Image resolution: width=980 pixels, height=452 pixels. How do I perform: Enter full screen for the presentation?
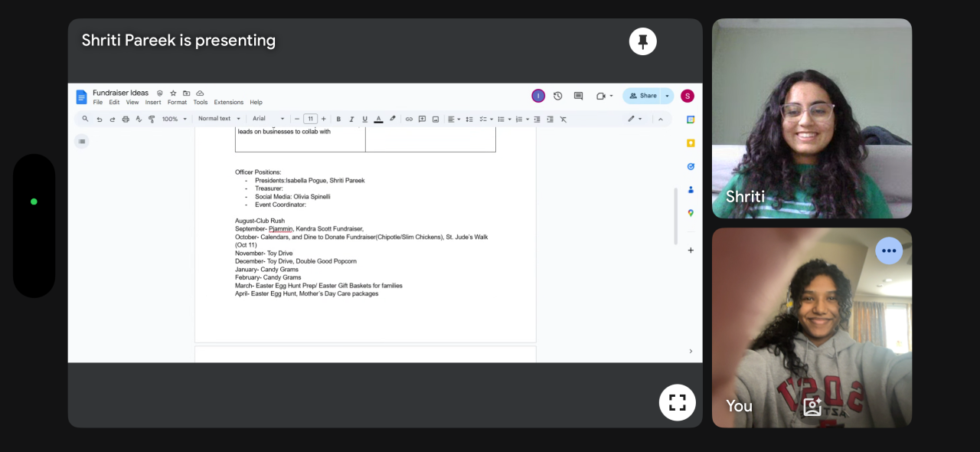pyautogui.click(x=678, y=402)
